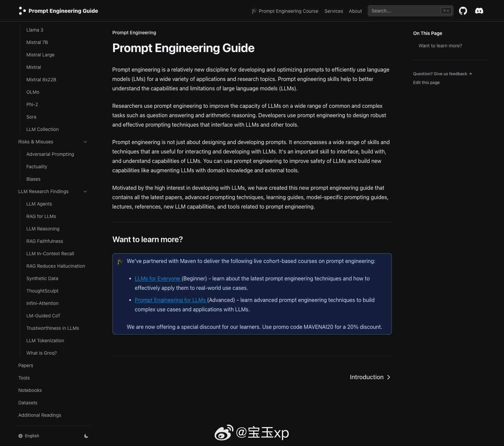The width and height of the screenshot is (504, 446).
Task: Select Adversarial Prompting in the sidebar
Action: click(x=50, y=154)
